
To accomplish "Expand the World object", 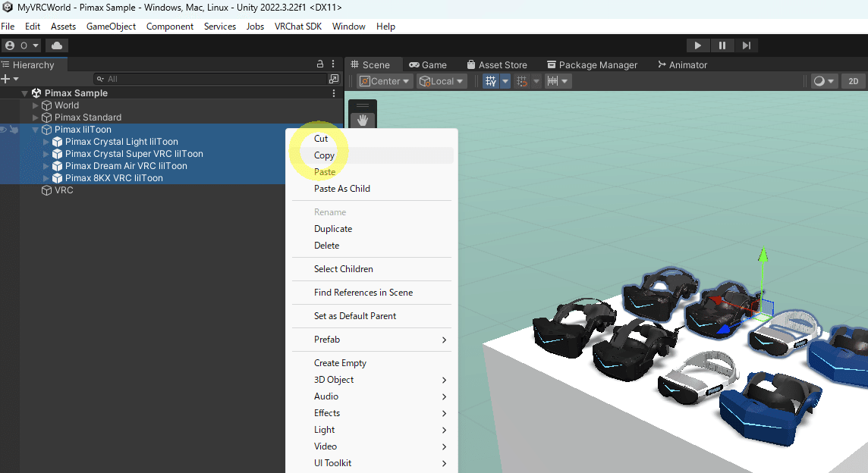I will point(36,105).
